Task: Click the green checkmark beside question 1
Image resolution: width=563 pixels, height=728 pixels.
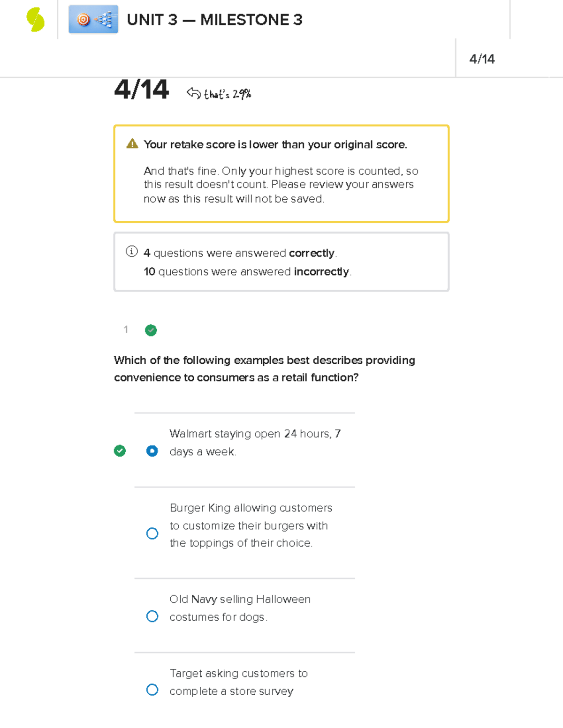Action: coord(151,330)
